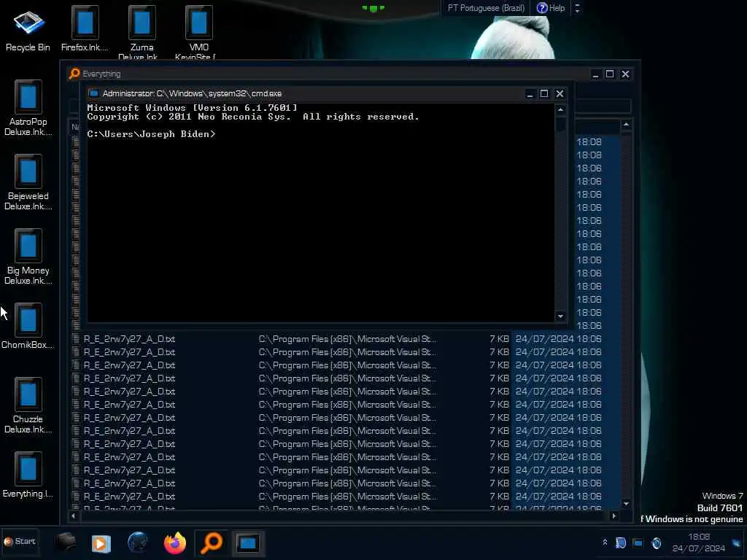Click the Everything search box right of cmd
747x560 pixels.
pyautogui.click(x=603, y=106)
